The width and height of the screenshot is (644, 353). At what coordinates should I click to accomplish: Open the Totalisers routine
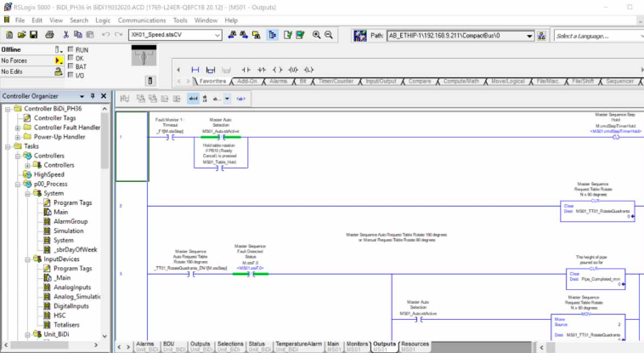tap(66, 325)
